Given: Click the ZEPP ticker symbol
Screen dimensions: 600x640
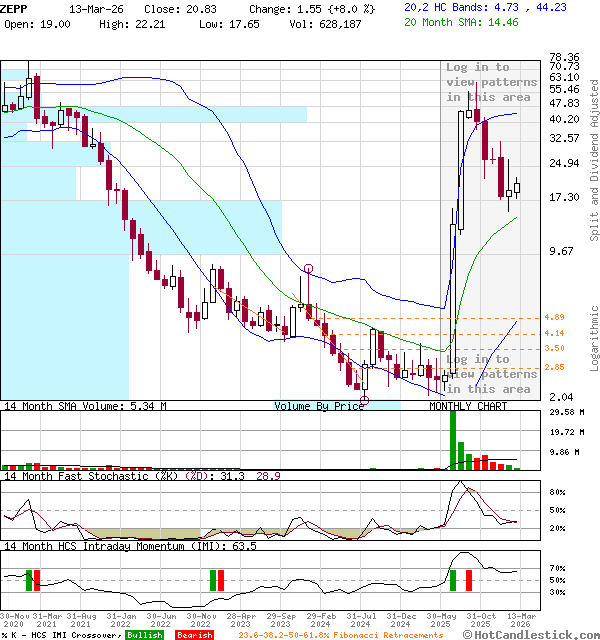Looking at the screenshot, I should (15, 7).
